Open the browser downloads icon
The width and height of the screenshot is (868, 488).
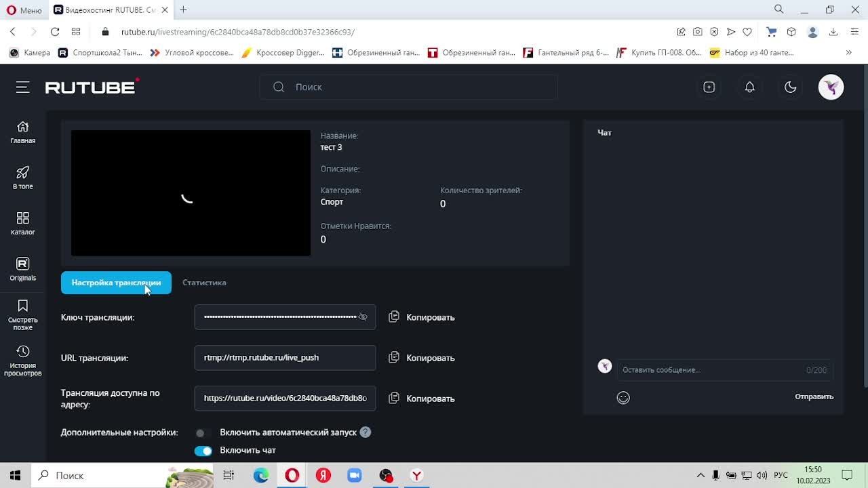pos(833,32)
